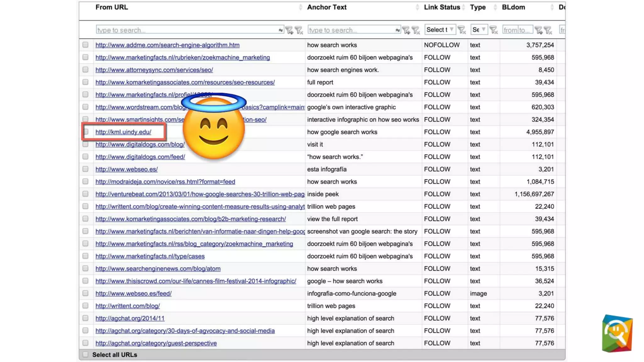Check the box for the addme.com row
644x362 pixels.
85,45
